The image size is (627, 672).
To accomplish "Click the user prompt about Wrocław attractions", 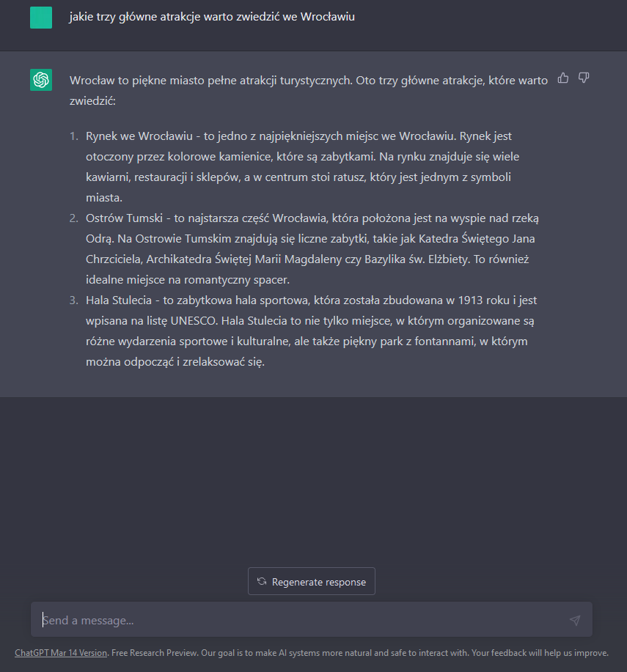I will (x=212, y=17).
